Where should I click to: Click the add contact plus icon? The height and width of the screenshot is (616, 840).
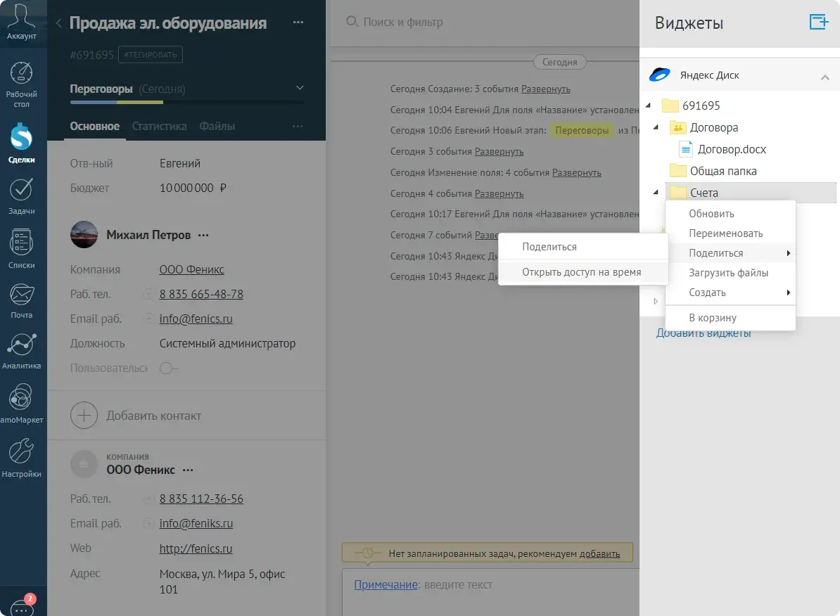[84, 416]
